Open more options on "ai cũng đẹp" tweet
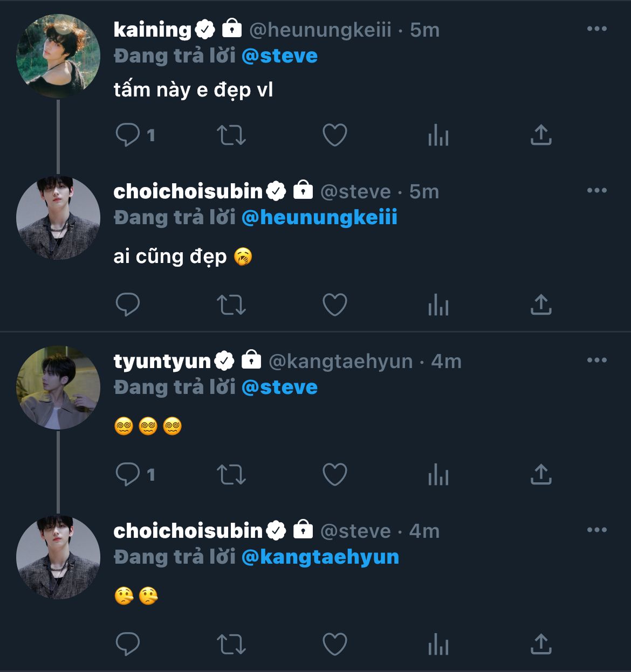The width and height of the screenshot is (631, 672). [596, 191]
